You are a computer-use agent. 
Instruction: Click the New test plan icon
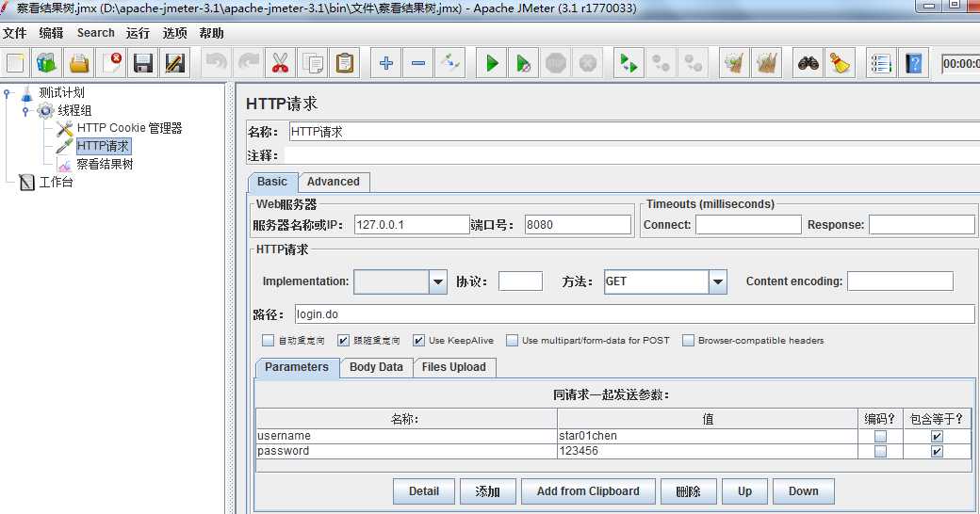(x=15, y=63)
